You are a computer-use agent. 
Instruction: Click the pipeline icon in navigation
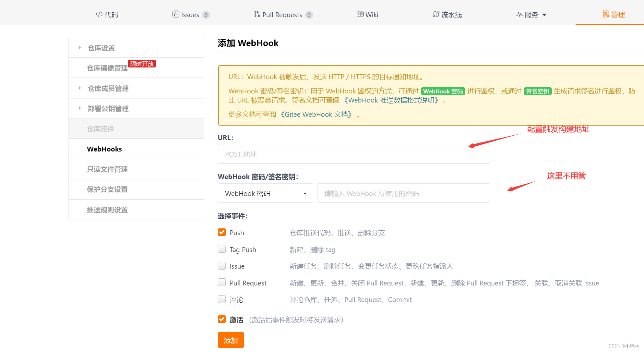point(436,14)
